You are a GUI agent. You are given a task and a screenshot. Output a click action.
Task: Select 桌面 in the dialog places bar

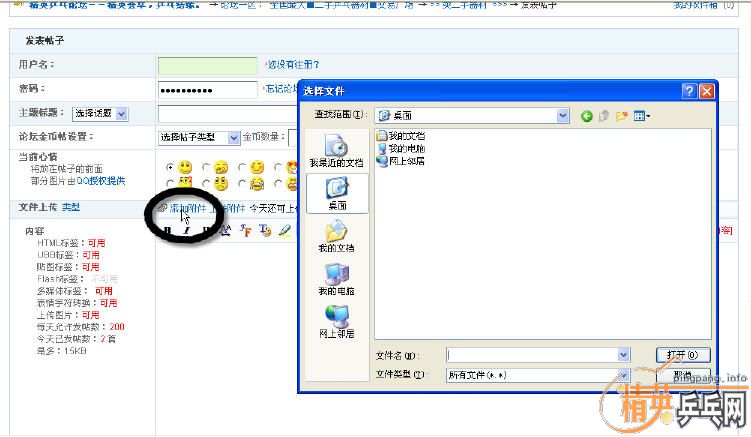(337, 193)
